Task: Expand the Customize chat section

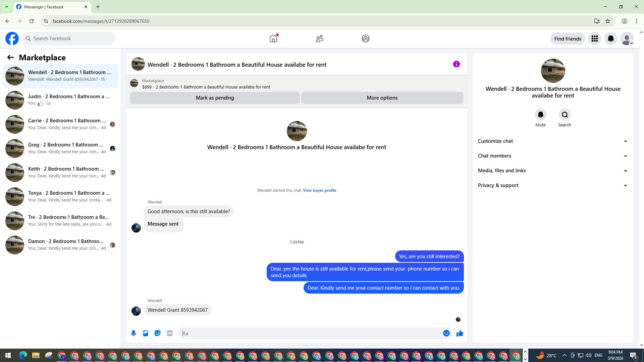Action: [x=552, y=141]
